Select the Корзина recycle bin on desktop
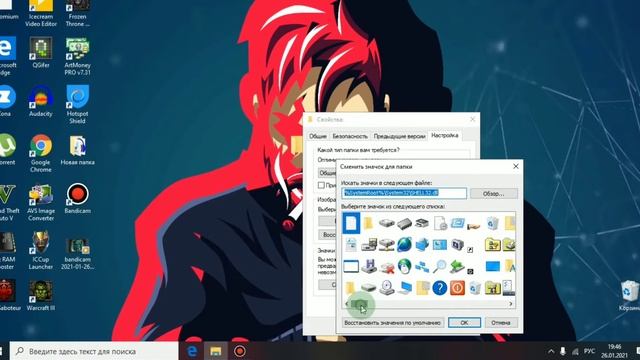 [x=629, y=296]
